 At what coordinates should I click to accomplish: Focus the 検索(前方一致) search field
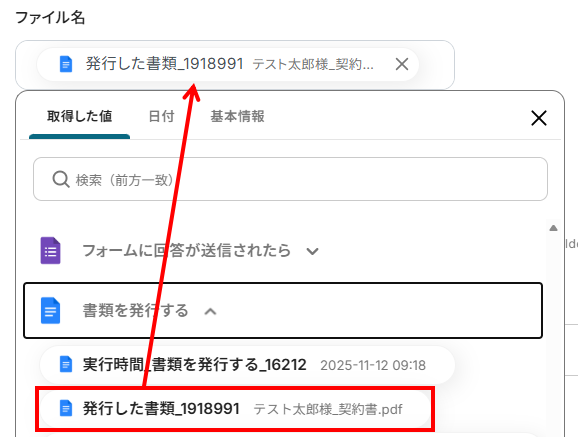point(290,179)
